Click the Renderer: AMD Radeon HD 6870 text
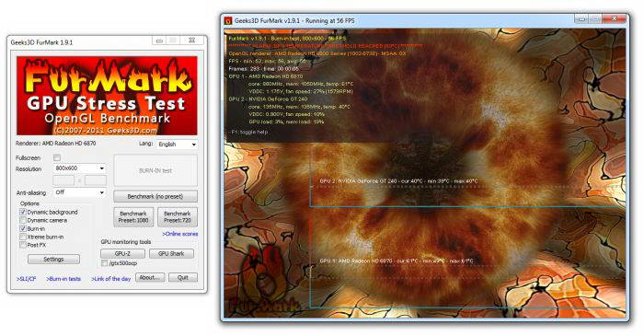The height and width of the screenshot is (336, 644). (56, 144)
